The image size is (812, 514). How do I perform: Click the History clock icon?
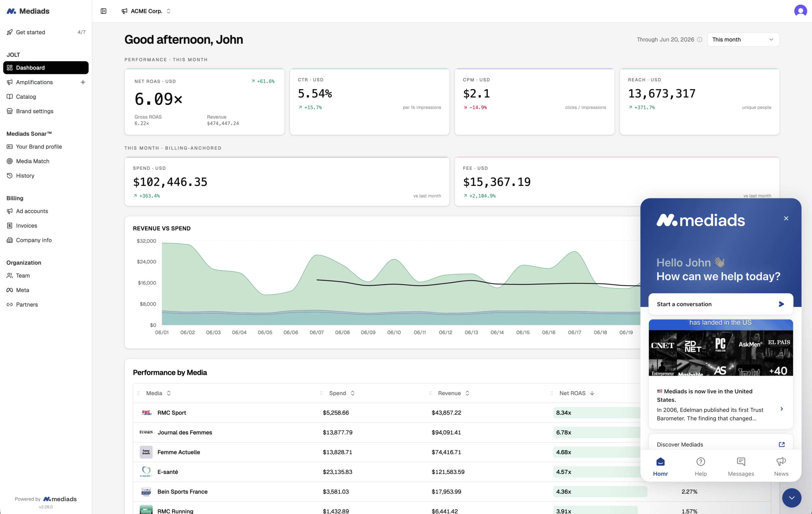pyautogui.click(x=10, y=175)
